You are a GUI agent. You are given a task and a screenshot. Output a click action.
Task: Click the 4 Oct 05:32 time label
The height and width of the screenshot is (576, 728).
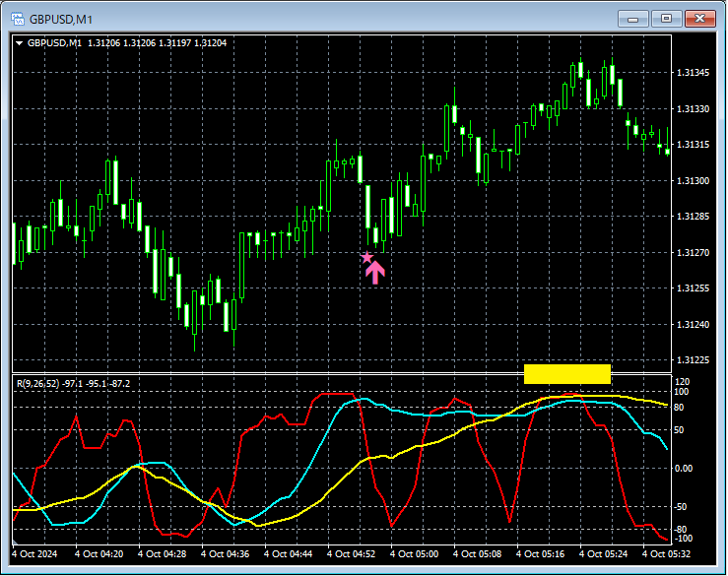click(x=666, y=554)
